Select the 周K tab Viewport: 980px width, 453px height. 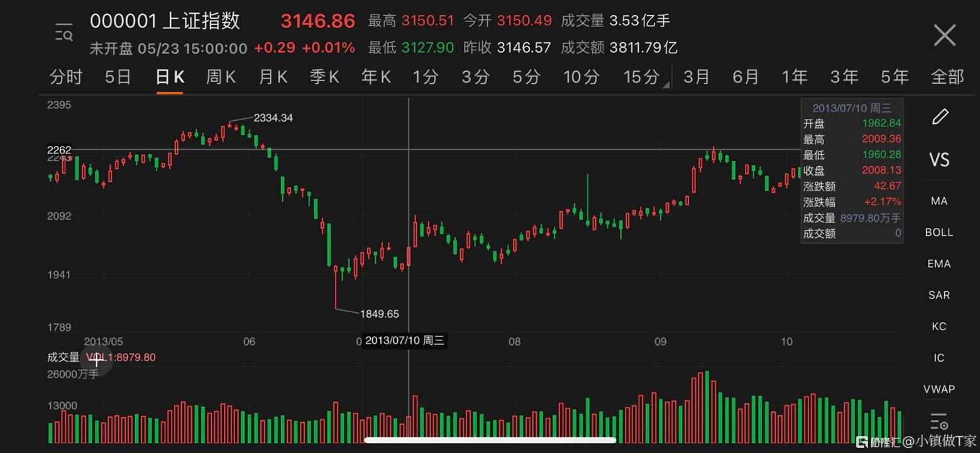[x=221, y=77]
